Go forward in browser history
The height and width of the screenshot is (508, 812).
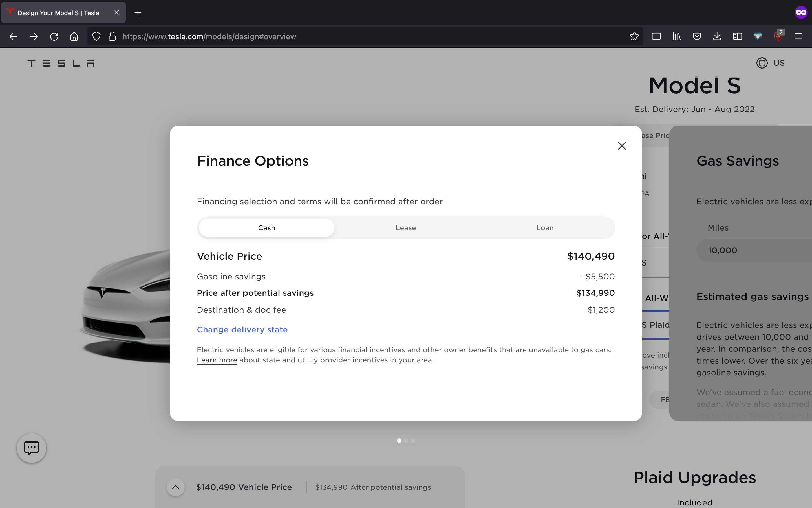click(34, 36)
